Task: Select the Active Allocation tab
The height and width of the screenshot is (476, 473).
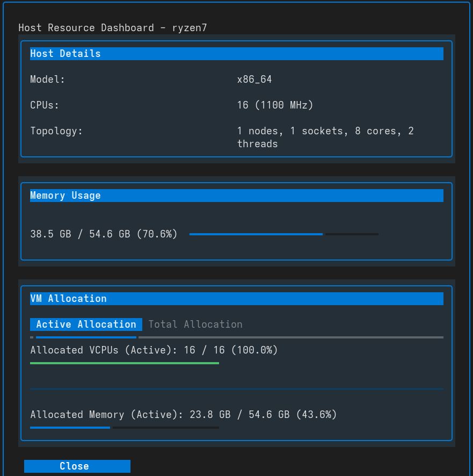Action: coord(86,324)
